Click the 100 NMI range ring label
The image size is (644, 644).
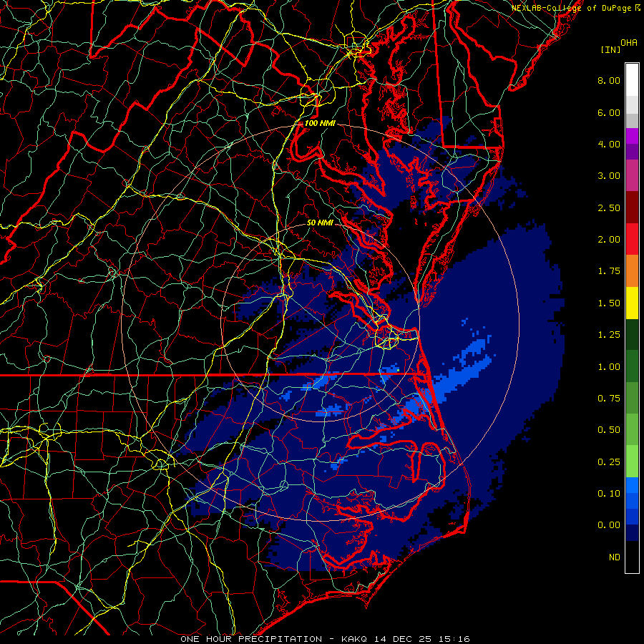[320, 123]
